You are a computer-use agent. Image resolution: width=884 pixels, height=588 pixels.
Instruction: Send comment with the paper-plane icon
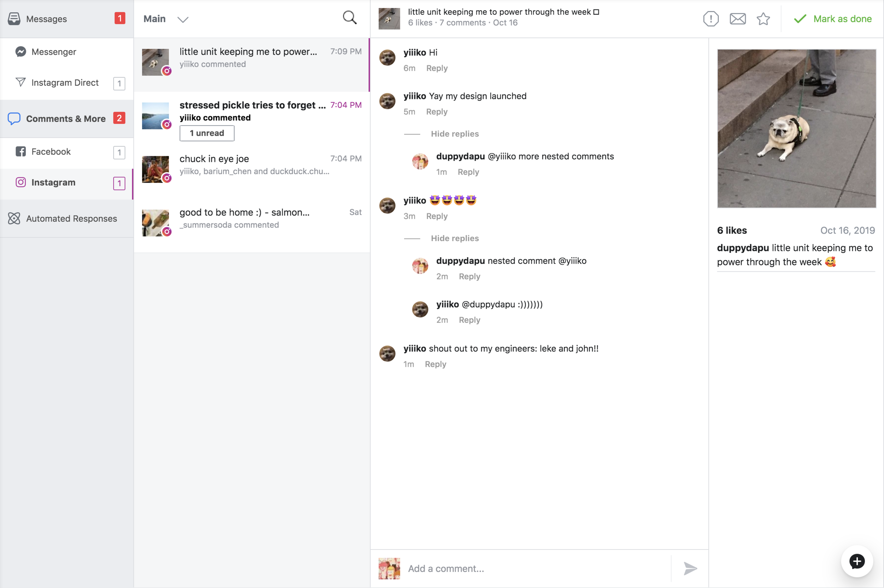690,569
